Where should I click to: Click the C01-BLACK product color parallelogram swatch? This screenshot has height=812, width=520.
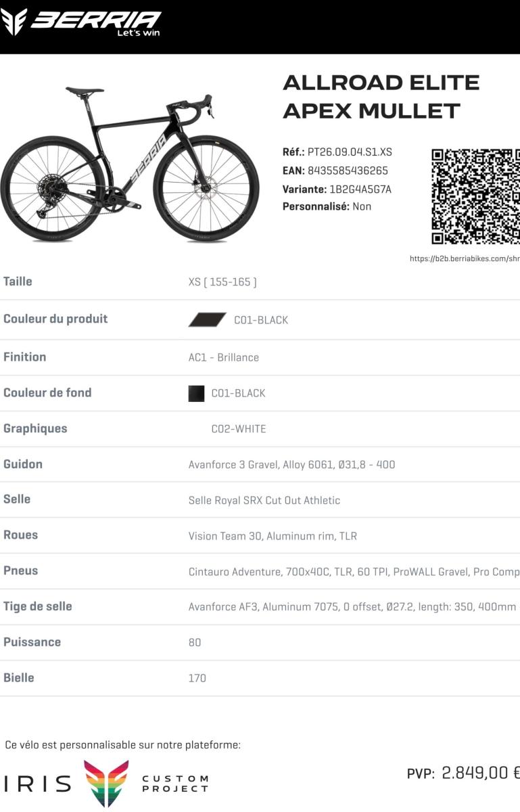tap(207, 320)
